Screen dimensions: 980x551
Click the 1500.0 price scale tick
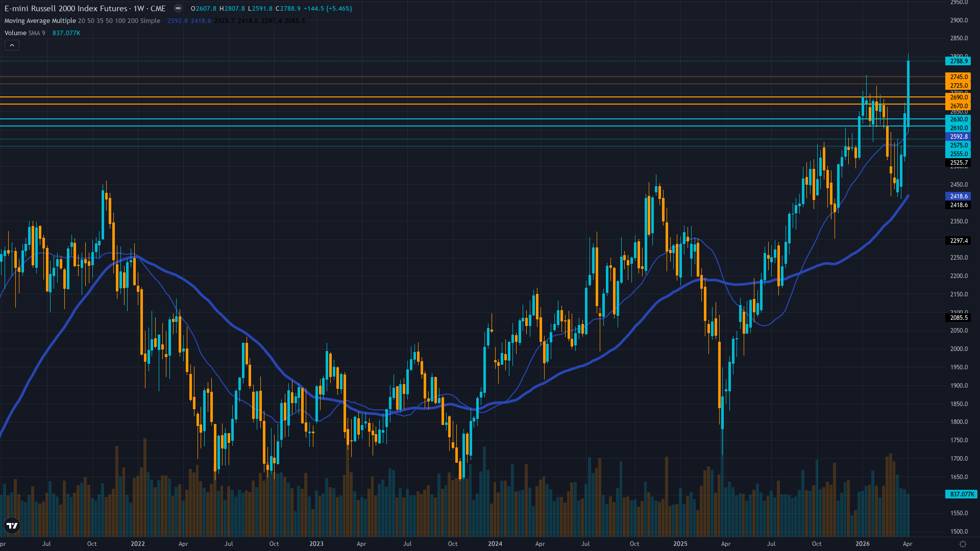pyautogui.click(x=959, y=532)
